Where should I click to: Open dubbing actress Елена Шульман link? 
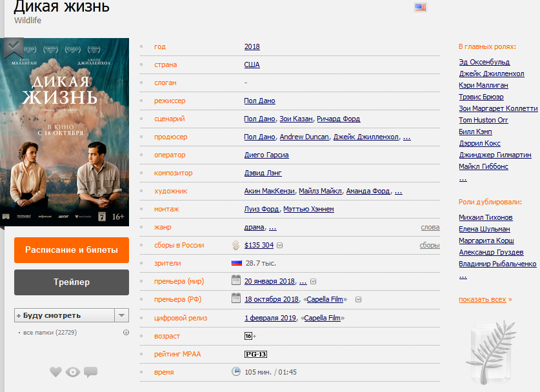pos(485,230)
